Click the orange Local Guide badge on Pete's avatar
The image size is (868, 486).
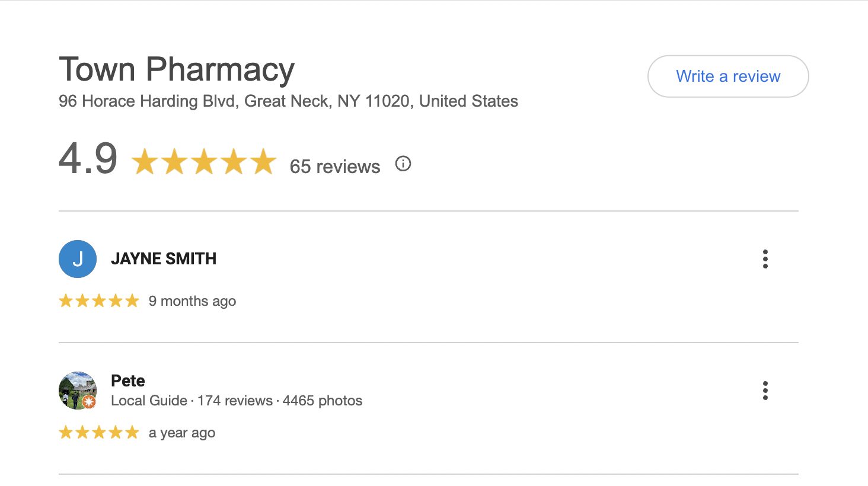[x=89, y=402]
